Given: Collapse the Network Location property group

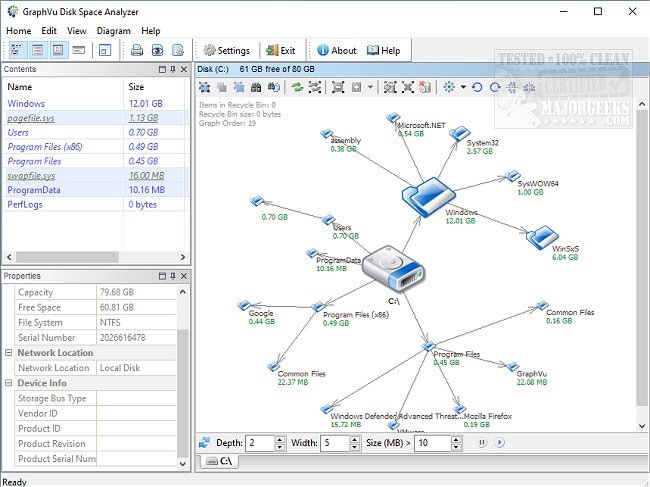Looking at the screenshot, I should (8, 353).
